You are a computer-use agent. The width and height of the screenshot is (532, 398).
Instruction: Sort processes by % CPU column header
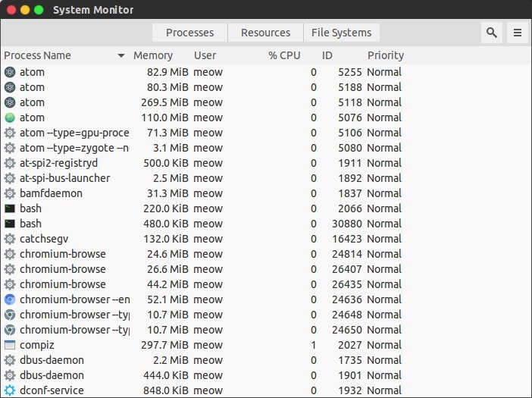click(x=284, y=55)
